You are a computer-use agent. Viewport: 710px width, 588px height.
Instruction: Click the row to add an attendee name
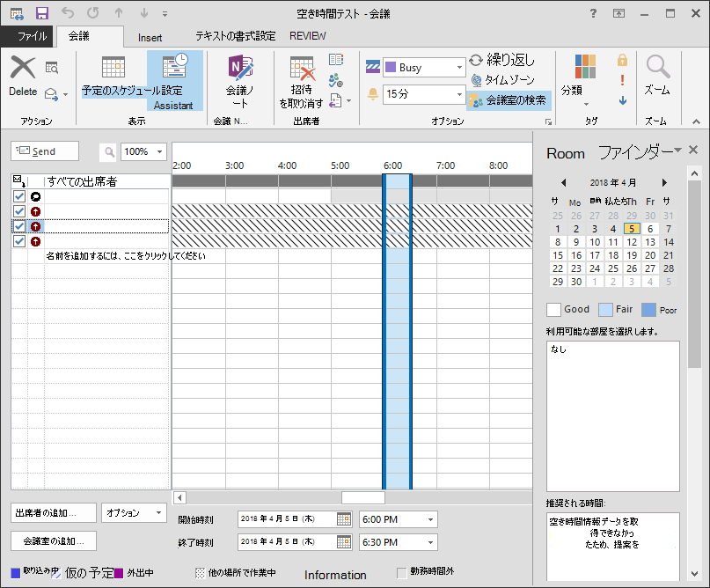coord(126,256)
